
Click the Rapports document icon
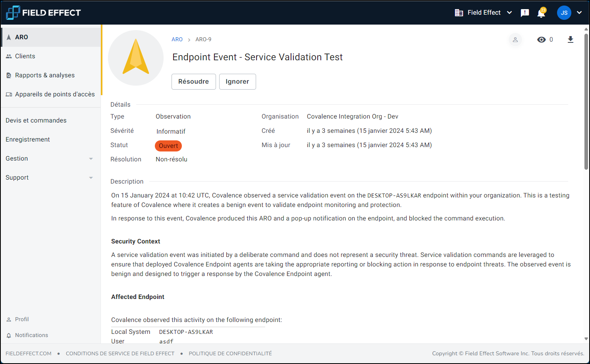coord(9,75)
